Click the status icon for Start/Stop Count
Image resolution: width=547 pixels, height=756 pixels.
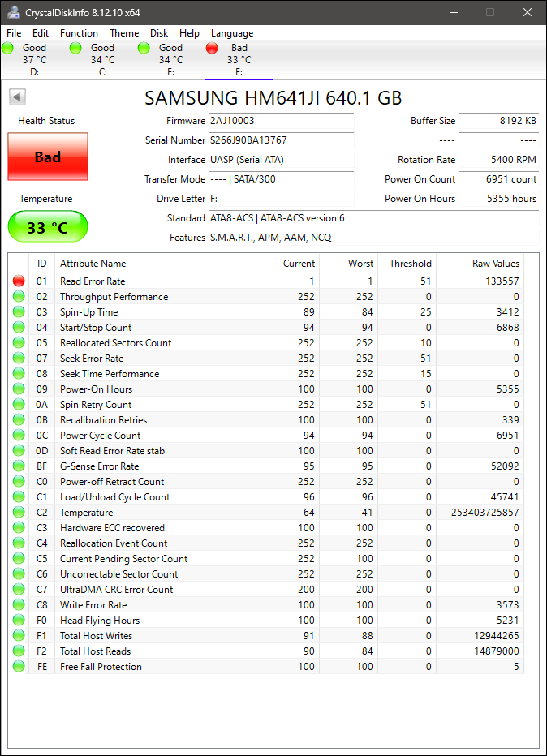(x=19, y=327)
